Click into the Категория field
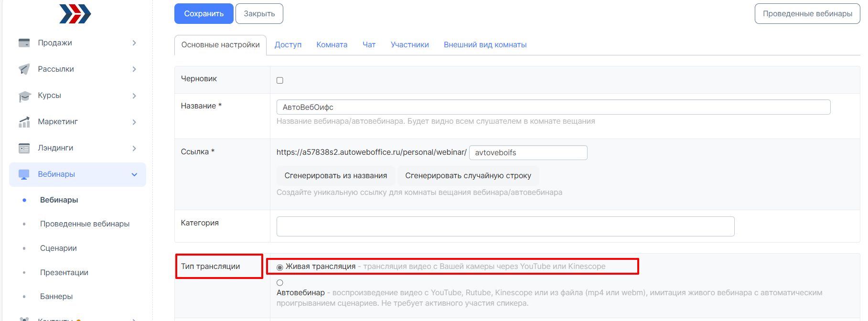Screen dimensions: 868x321 (505, 226)
